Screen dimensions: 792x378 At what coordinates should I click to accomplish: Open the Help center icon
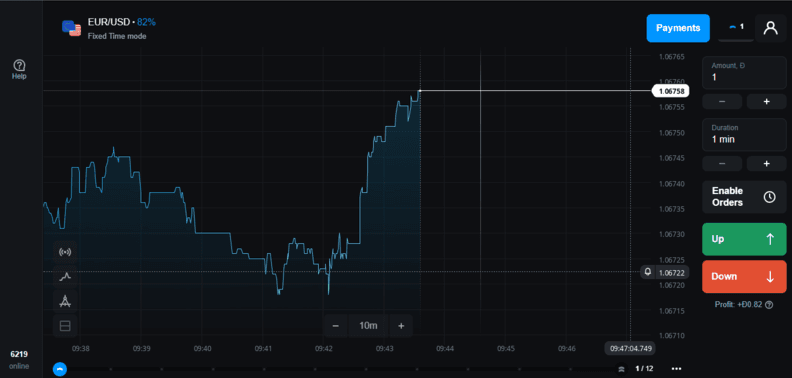[x=19, y=69]
